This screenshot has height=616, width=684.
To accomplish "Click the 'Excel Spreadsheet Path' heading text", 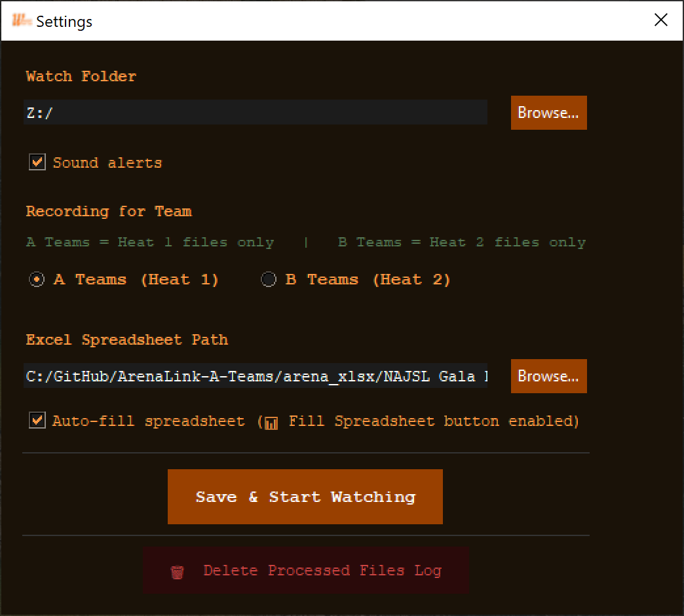I will point(127,339).
